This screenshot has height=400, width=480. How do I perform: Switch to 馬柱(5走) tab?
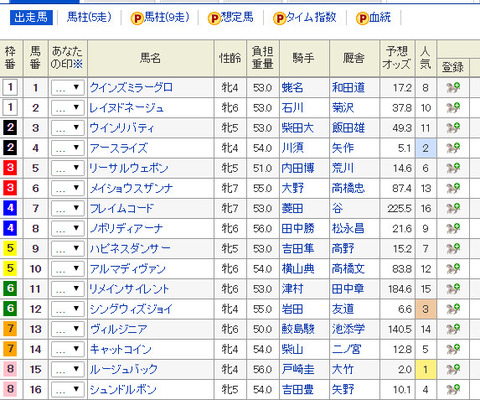89,17
